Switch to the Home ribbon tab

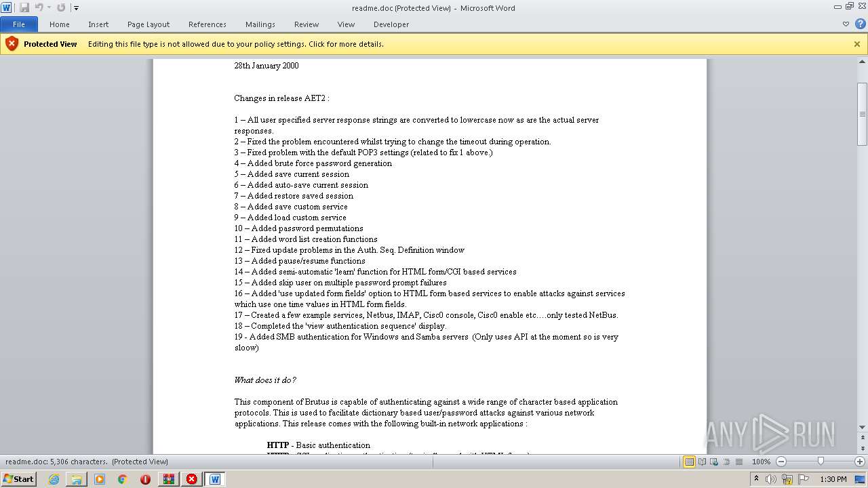pyautogui.click(x=60, y=24)
